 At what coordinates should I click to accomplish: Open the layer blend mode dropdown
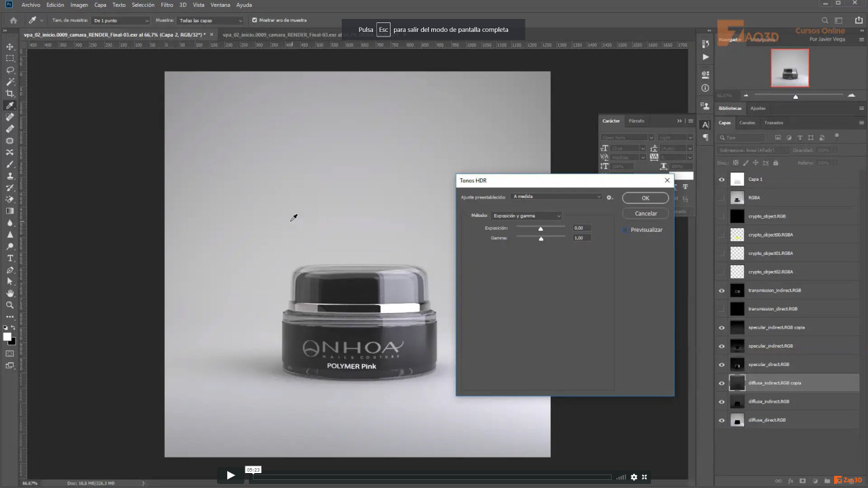tap(753, 150)
